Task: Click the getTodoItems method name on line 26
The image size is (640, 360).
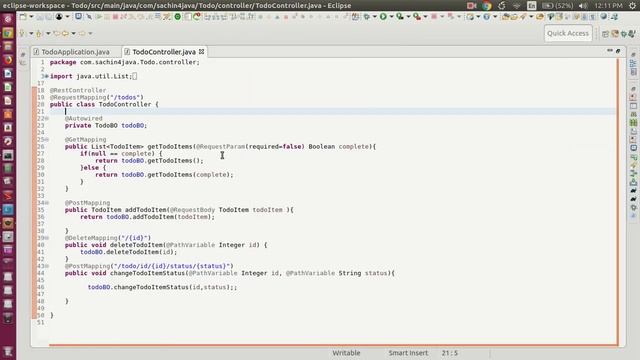Action: point(170,147)
